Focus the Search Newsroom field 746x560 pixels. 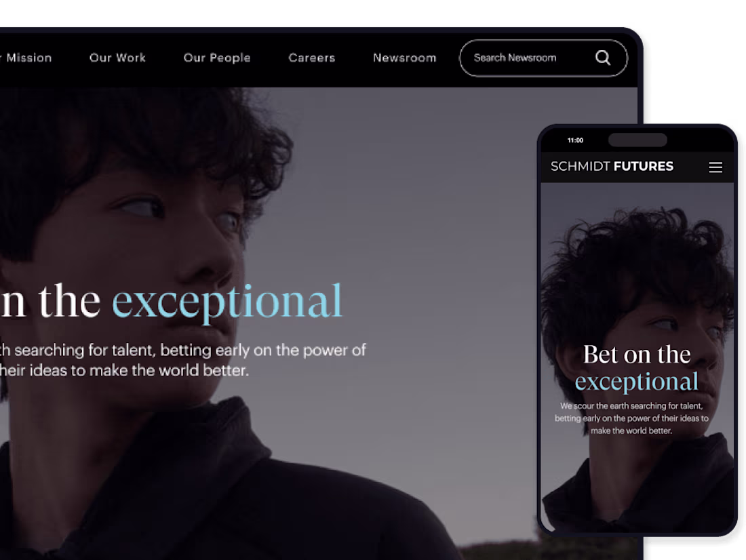(543, 58)
